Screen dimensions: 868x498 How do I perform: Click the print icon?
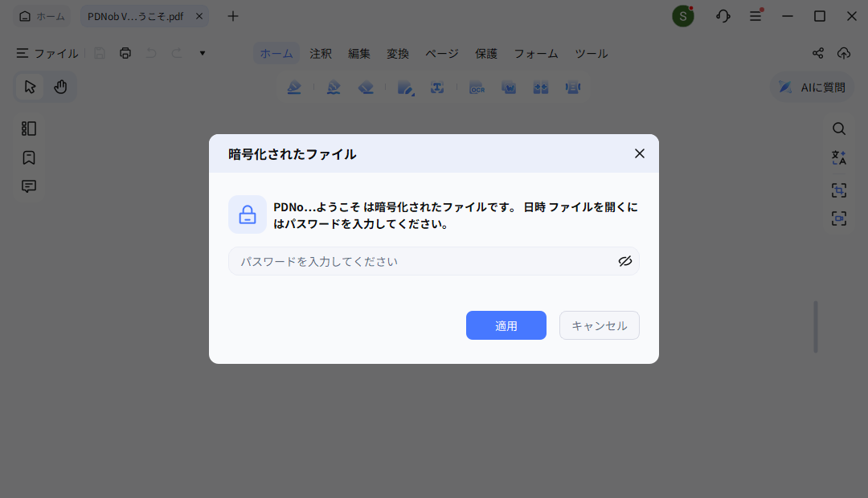pos(125,53)
